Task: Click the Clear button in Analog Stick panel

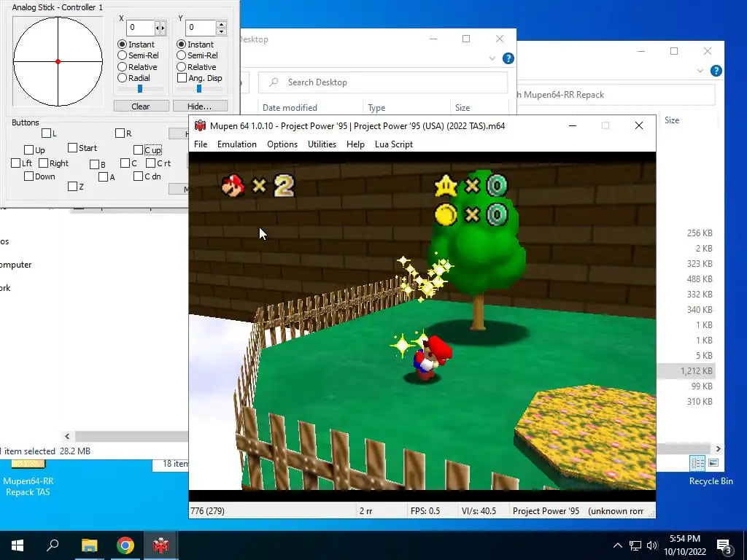Action: coord(141,106)
